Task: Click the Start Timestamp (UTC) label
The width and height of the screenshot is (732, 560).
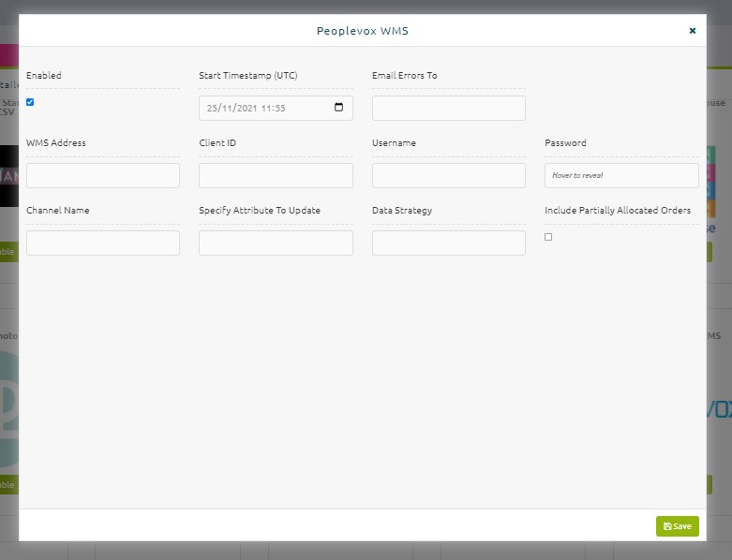Action: point(248,76)
